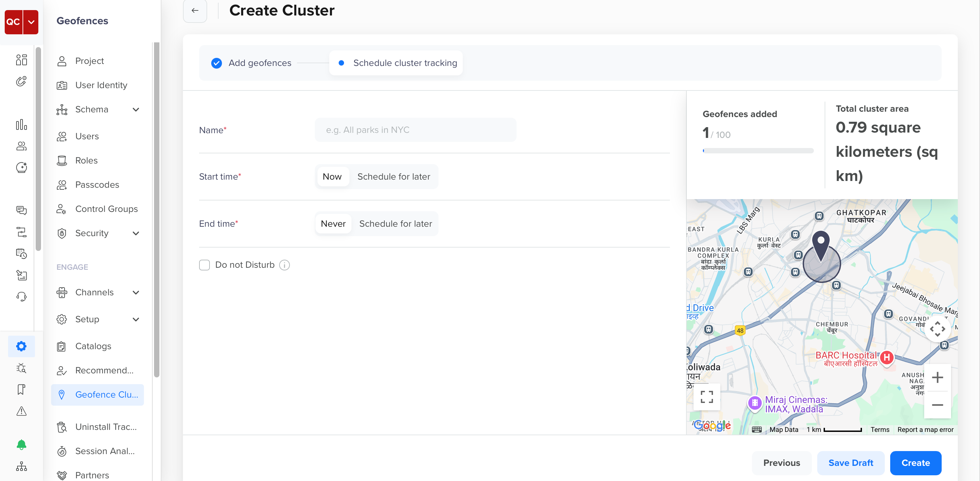
Task: Click the Create button
Action: pyautogui.click(x=915, y=463)
